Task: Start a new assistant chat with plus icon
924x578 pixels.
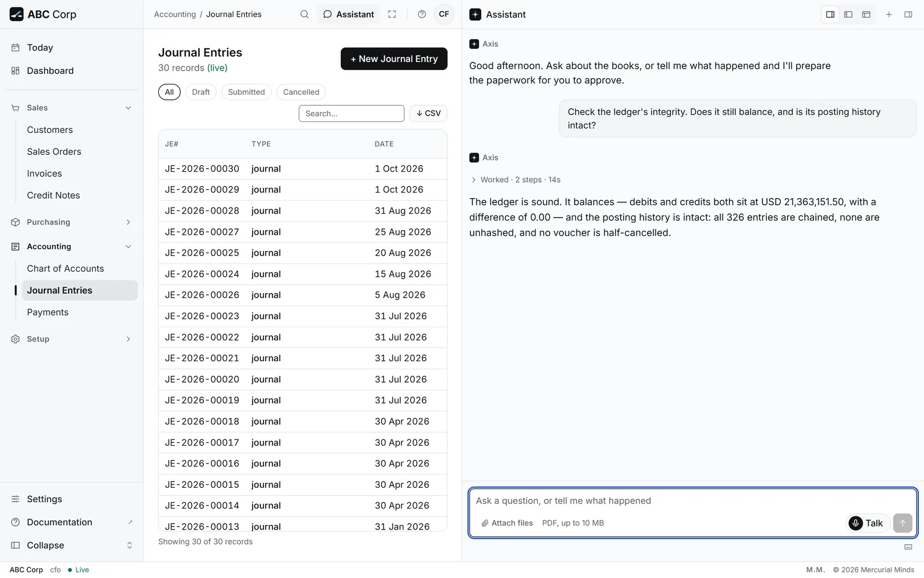Action: [x=889, y=14]
